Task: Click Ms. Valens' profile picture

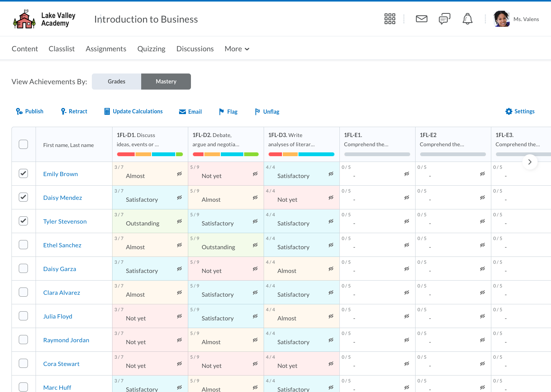Action: [x=501, y=18]
